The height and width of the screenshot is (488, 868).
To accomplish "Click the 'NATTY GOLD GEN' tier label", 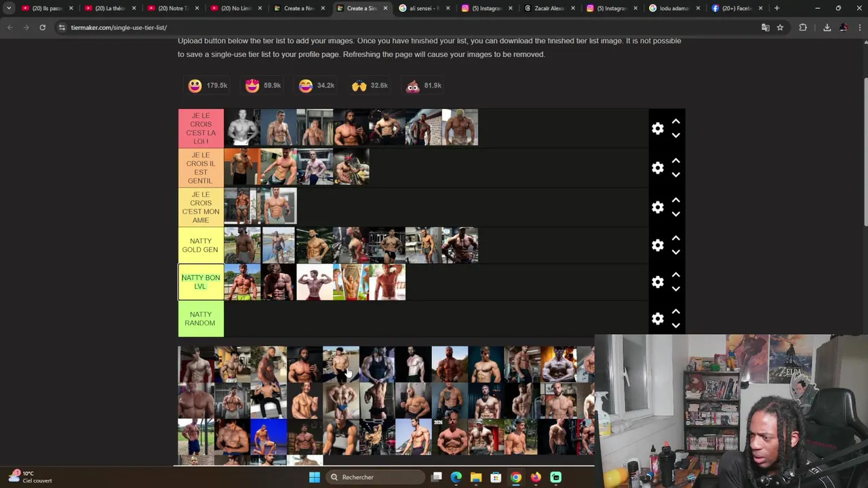I will (201, 245).
